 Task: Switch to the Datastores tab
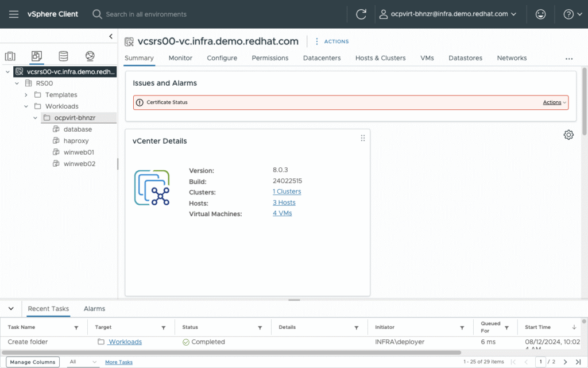coord(465,57)
